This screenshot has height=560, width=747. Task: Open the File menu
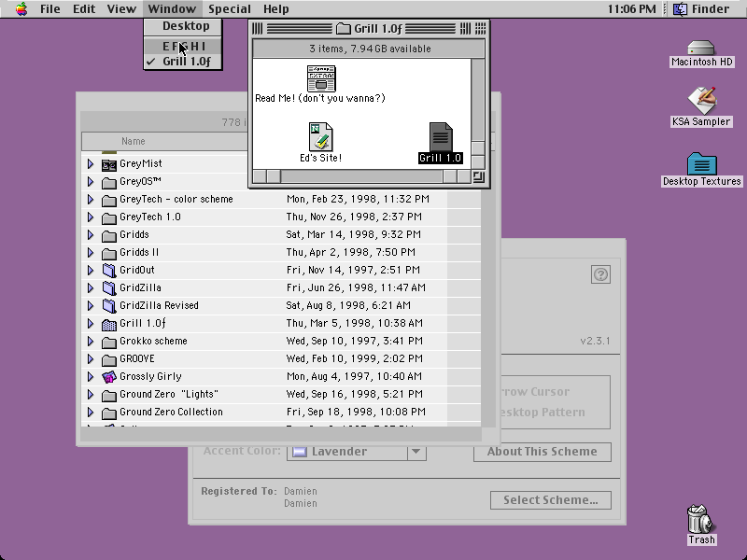(x=50, y=8)
